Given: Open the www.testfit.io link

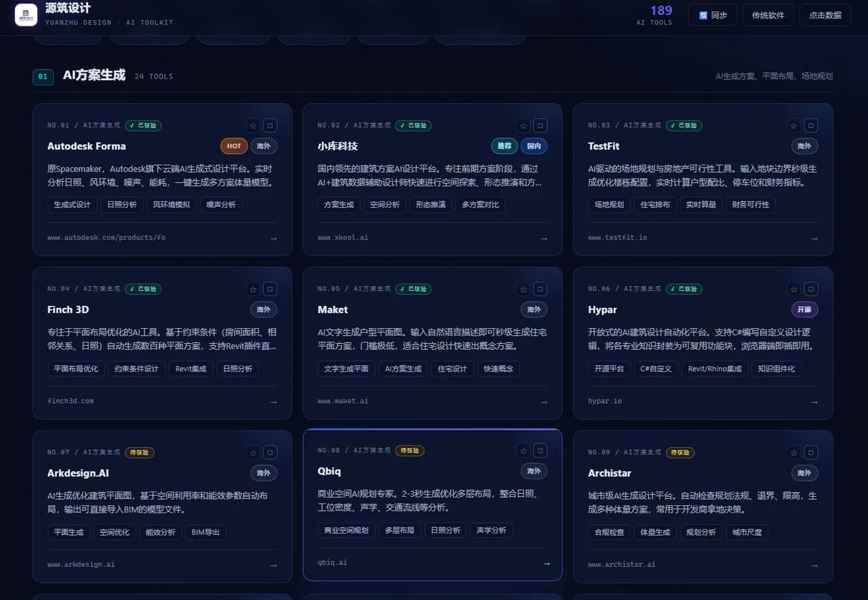Looking at the screenshot, I should 617,238.
